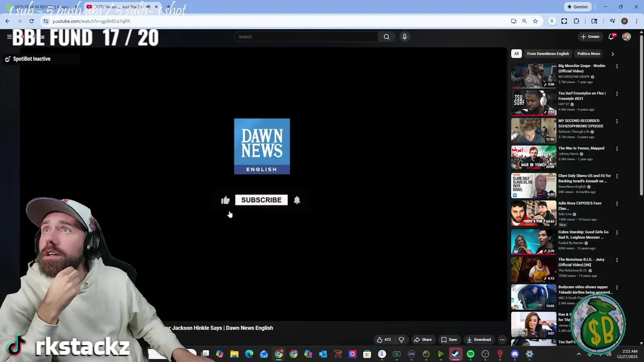The height and width of the screenshot is (362, 644).
Task: Open the YouTube Create button
Action: [x=590, y=37]
